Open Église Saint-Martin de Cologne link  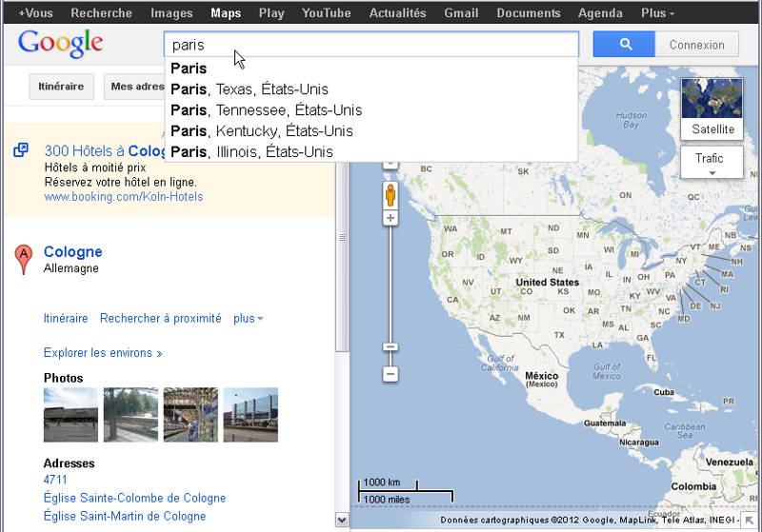tap(125, 516)
